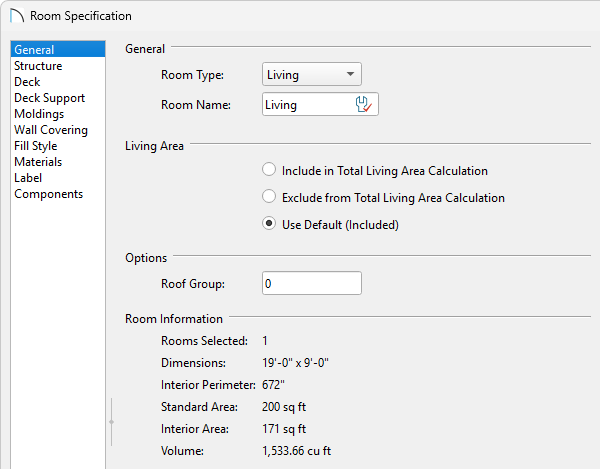Click the Standard Area value 200 sq ft
Screen dimensions: 600x469
[x=284, y=407]
